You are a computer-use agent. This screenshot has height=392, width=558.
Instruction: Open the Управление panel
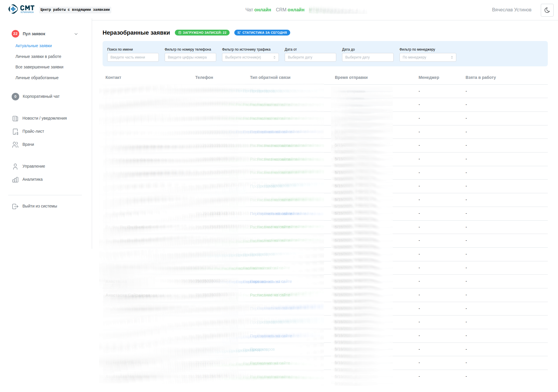click(34, 166)
